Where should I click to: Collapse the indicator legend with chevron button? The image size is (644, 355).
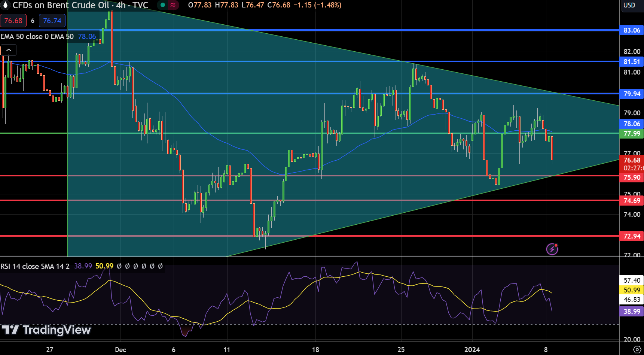click(x=9, y=50)
